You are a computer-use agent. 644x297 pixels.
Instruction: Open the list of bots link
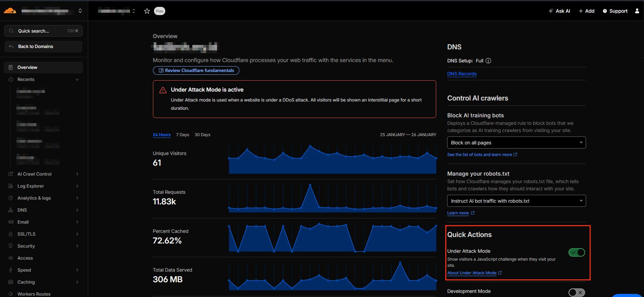click(482, 155)
